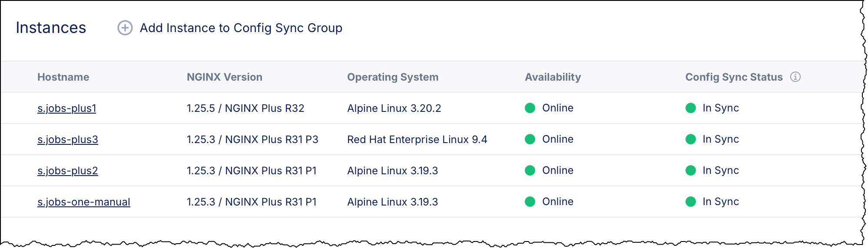Click the Config Sync Status column header
Viewport: 868px width, 248px height.
[734, 77]
